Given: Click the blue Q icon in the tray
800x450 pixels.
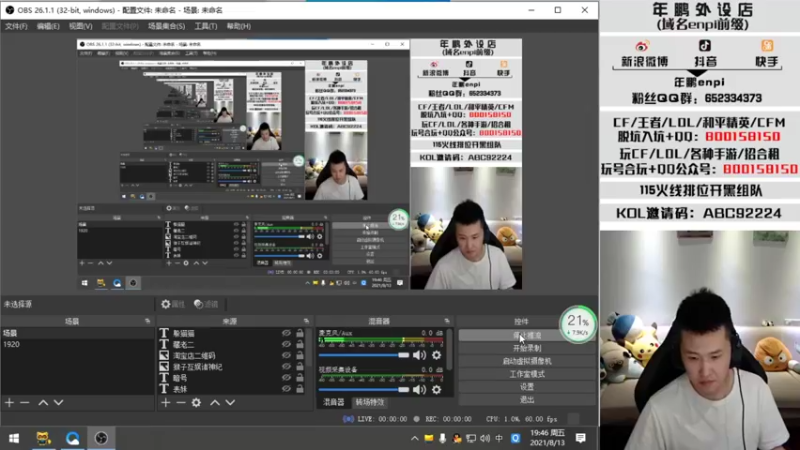Looking at the screenshot, I should (x=516, y=438).
